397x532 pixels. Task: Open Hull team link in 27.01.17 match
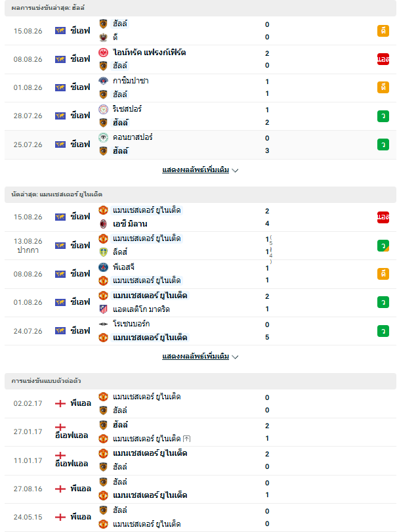(x=120, y=425)
